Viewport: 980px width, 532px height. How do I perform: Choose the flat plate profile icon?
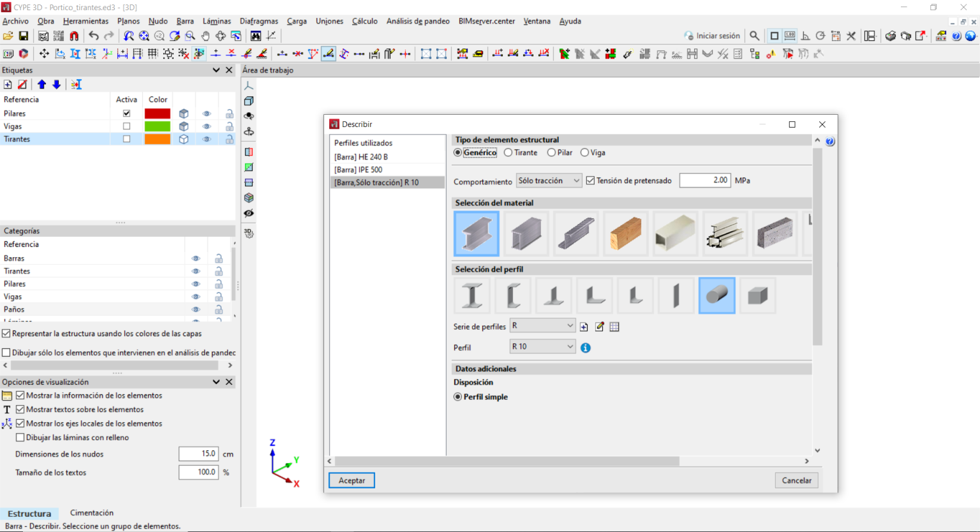click(x=676, y=295)
